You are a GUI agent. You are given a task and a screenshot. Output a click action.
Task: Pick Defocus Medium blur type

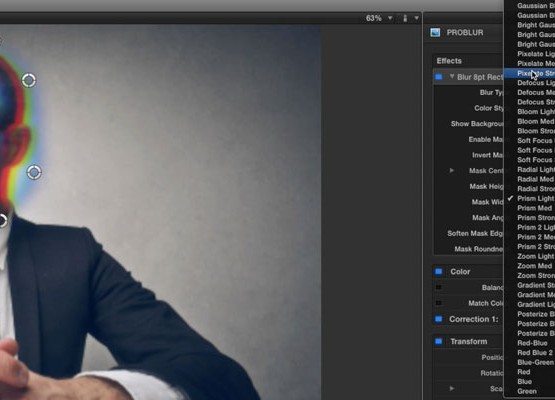click(536, 92)
